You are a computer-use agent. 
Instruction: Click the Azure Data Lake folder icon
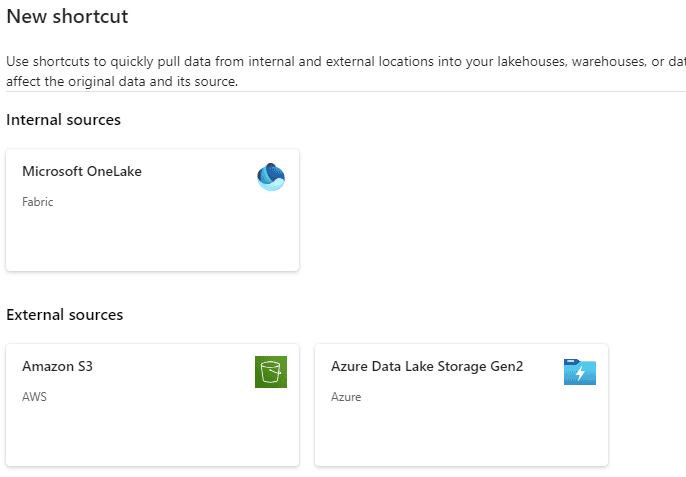580,372
